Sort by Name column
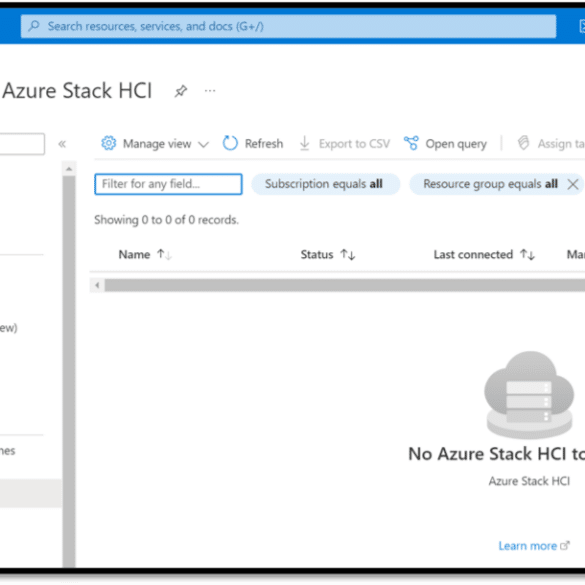This screenshot has width=585, height=585. (164, 254)
